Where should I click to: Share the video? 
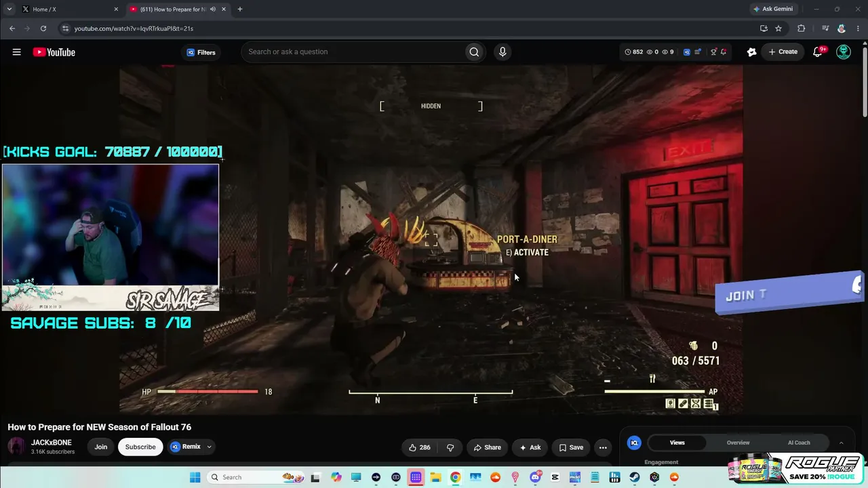point(488,447)
